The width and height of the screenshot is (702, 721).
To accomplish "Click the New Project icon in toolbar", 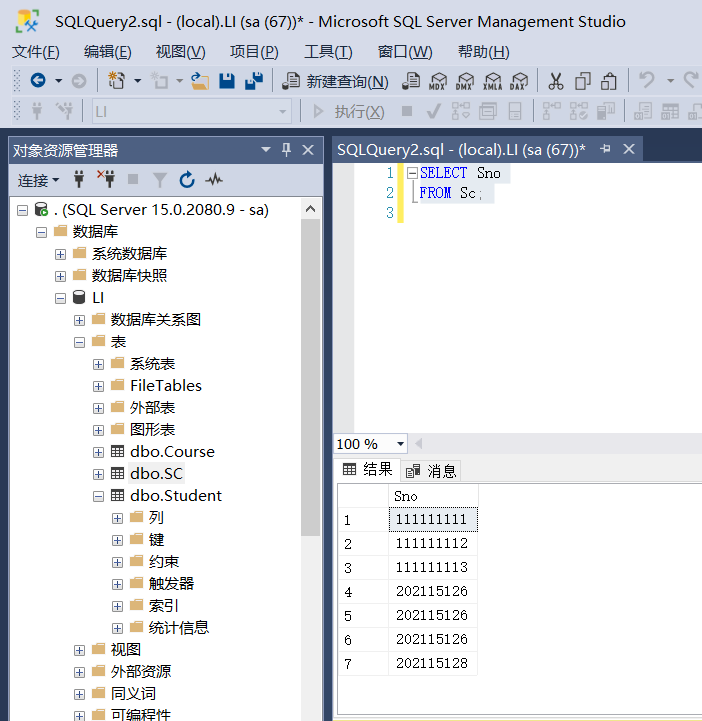I will click(x=116, y=81).
